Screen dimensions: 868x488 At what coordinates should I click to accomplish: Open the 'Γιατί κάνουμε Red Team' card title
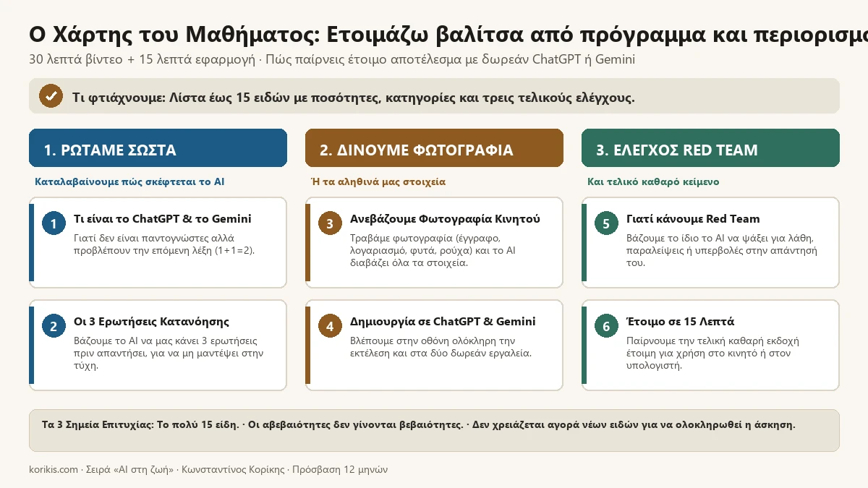coord(693,219)
